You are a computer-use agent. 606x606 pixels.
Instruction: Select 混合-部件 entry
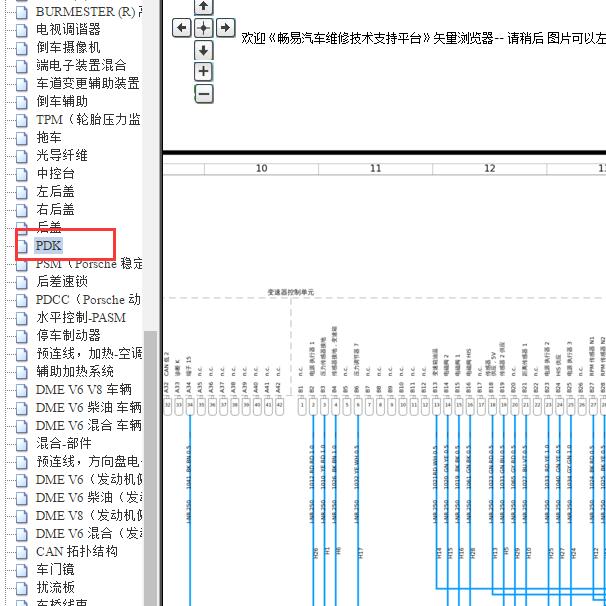coord(64,443)
